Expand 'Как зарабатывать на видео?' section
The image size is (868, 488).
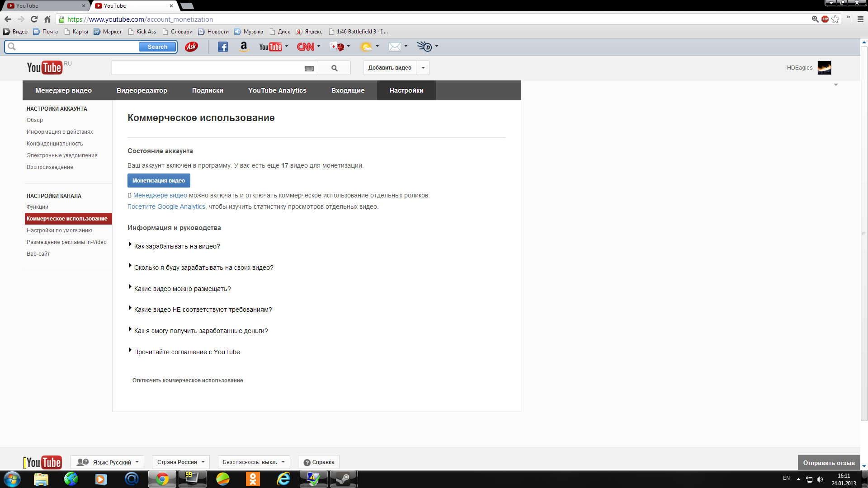[177, 247]
